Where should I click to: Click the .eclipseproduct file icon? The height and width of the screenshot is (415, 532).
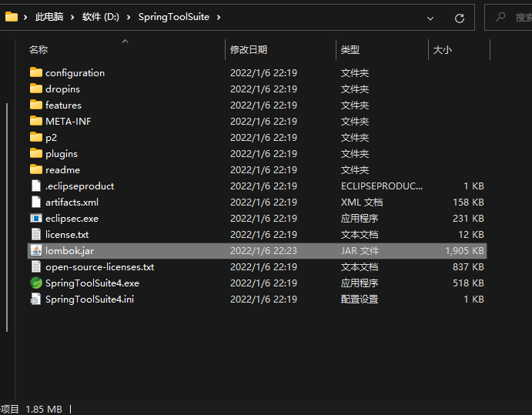click(x=36, y=186)
